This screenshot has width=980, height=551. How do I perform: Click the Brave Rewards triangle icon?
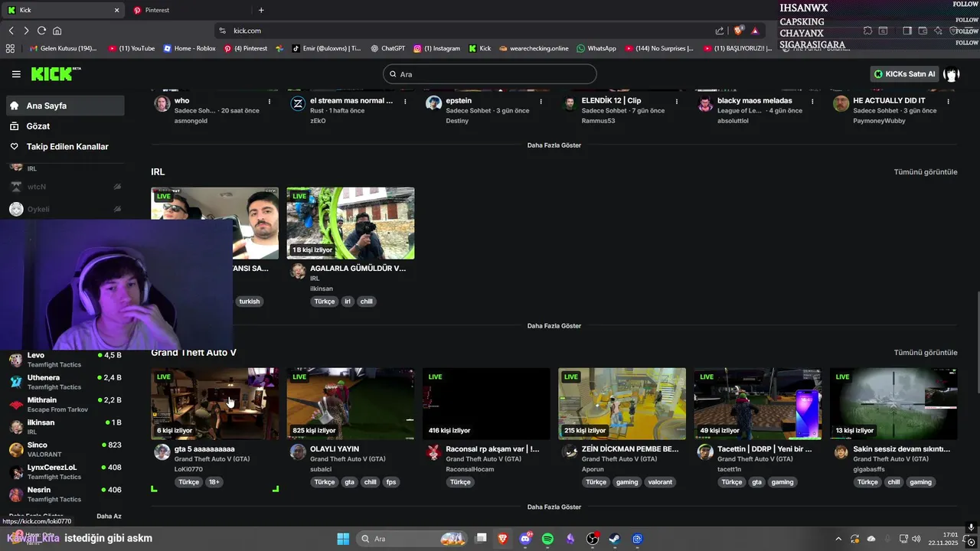point(755,31)
